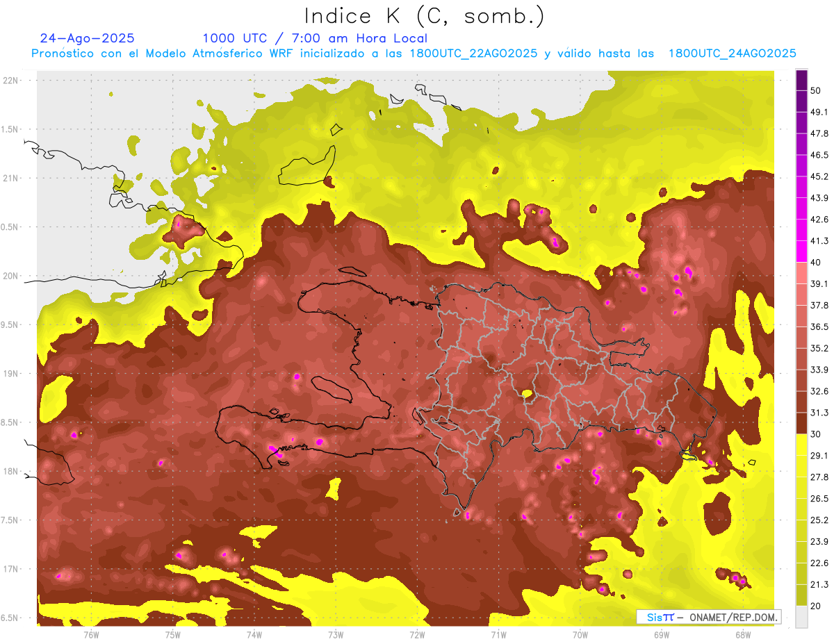This screenshot has height=644, width=834.
Task: Click the legend value "42.6"
Action: [819, 220]
